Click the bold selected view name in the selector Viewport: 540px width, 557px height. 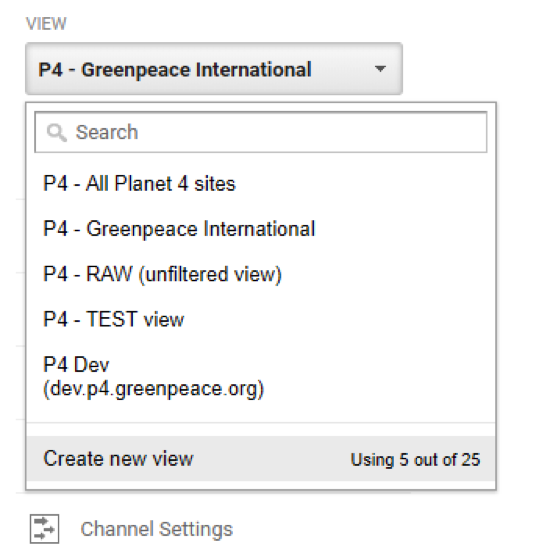coord(175,70)
